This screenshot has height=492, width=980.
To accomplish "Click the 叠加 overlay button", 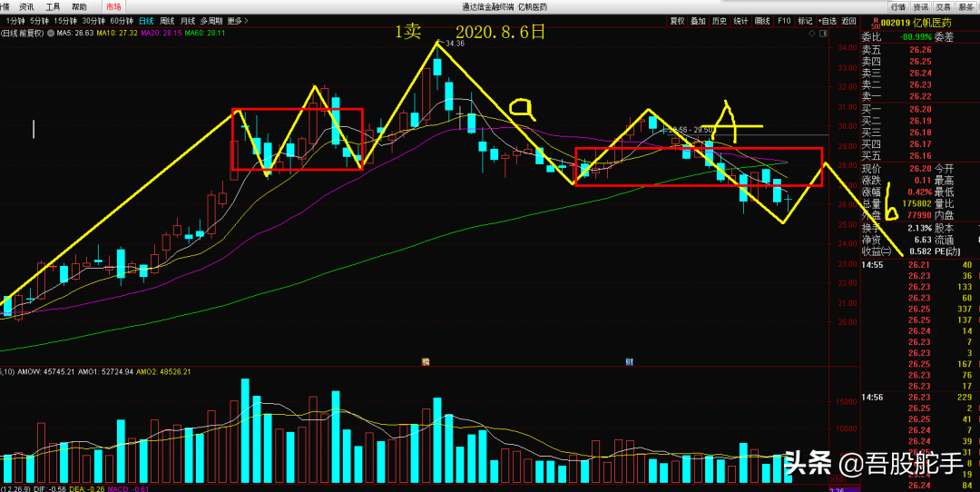I will [x=698, y=21].
